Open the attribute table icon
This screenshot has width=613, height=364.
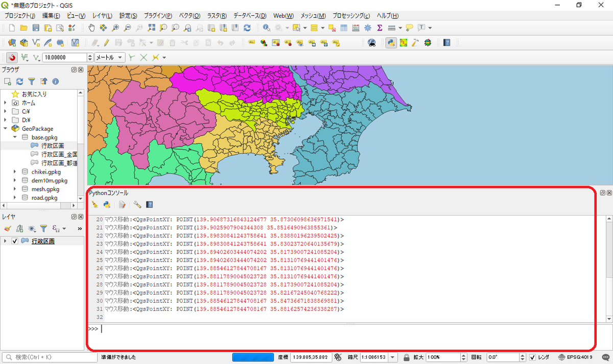pyautogui.click(x=344, y=28)
